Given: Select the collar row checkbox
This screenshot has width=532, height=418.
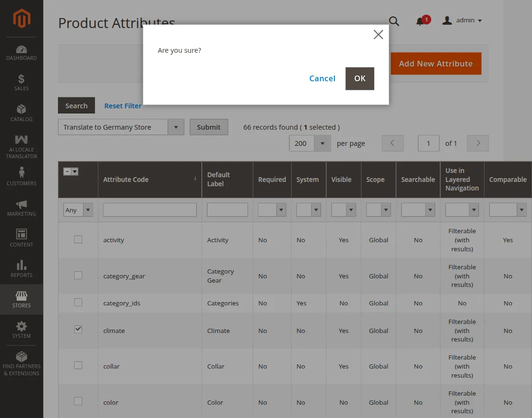Looking at the screenshot, I should (78, 365).
